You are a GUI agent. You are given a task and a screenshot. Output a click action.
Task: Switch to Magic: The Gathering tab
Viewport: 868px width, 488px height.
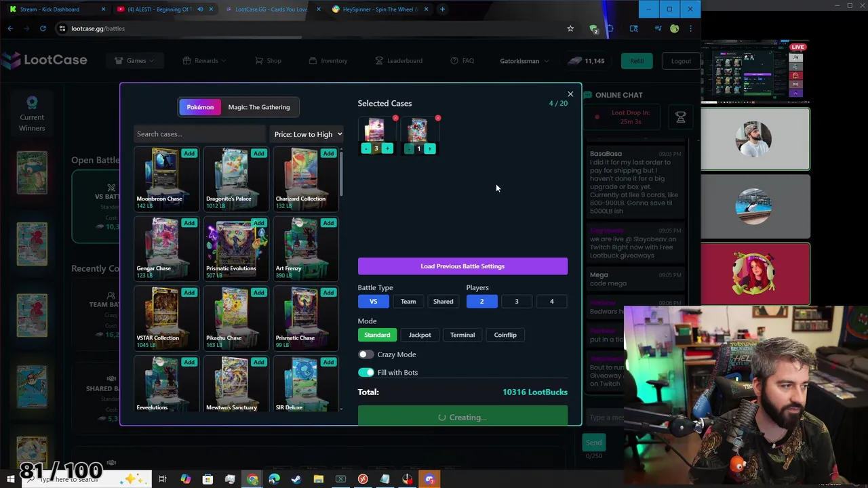coord(258,107)
